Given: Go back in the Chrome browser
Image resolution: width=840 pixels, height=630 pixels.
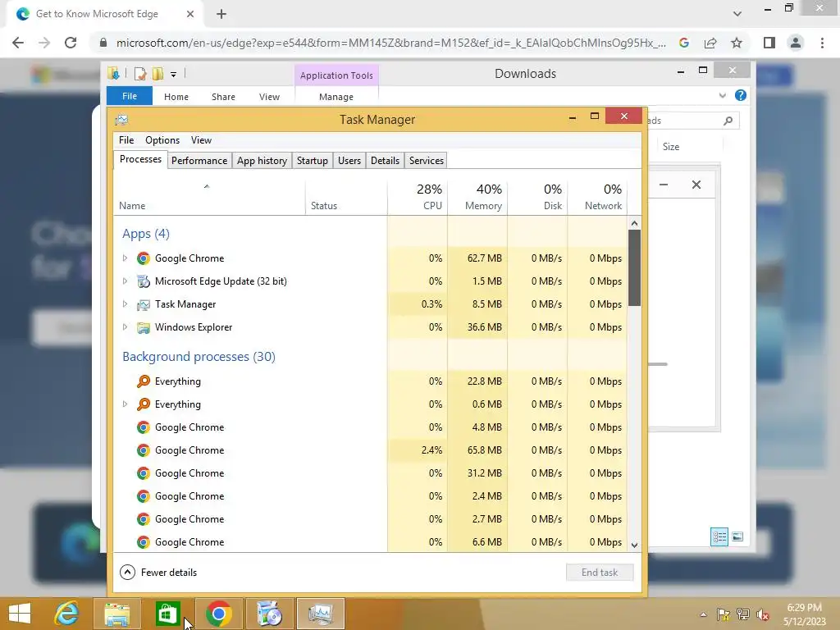Looking at the screenshot, I should point(18,43).
